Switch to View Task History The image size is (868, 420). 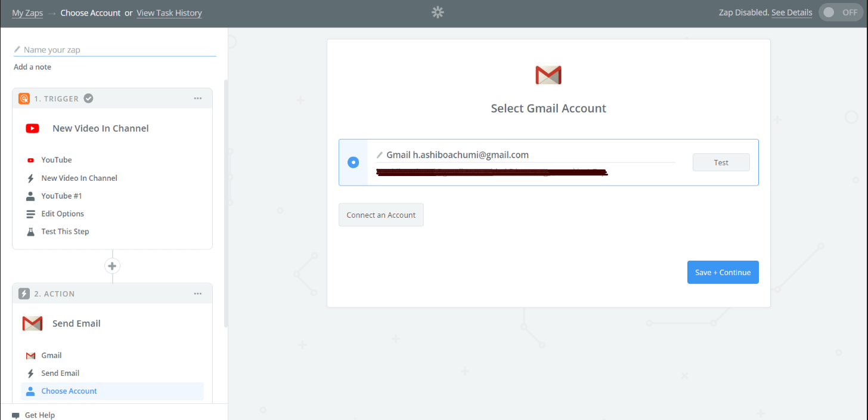pos(169,13)
